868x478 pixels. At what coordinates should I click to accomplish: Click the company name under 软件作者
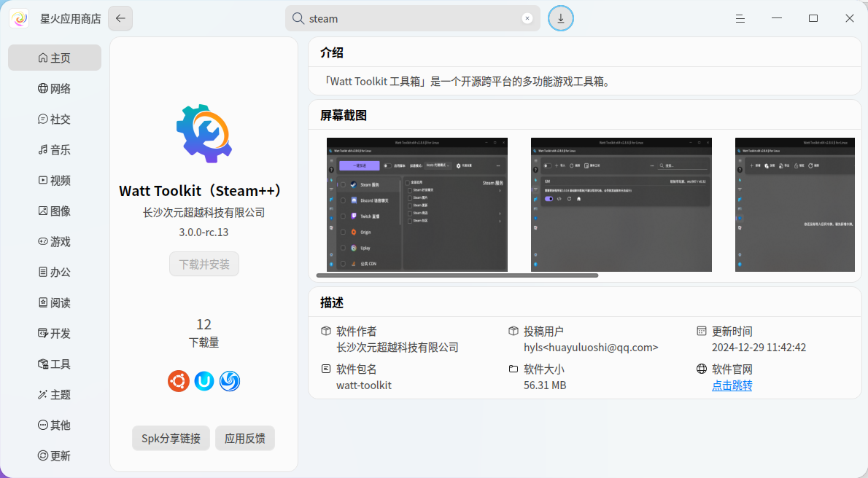coord(398,348)
